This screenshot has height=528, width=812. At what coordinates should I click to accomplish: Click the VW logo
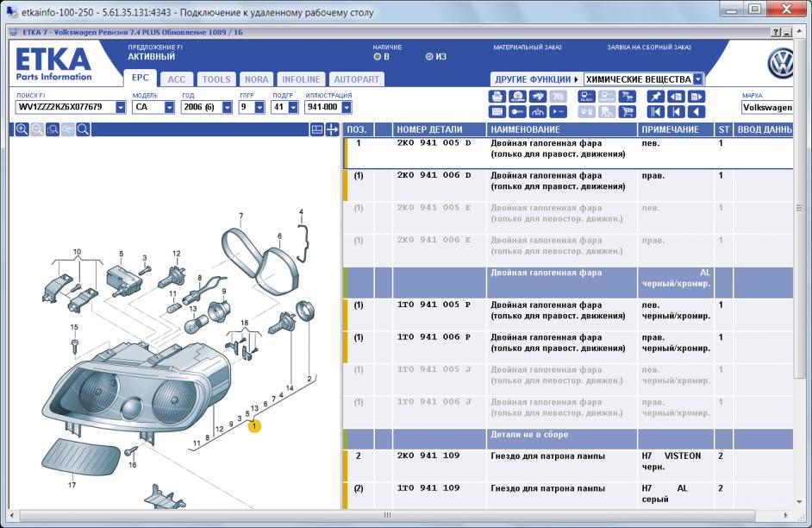point(780,64)
